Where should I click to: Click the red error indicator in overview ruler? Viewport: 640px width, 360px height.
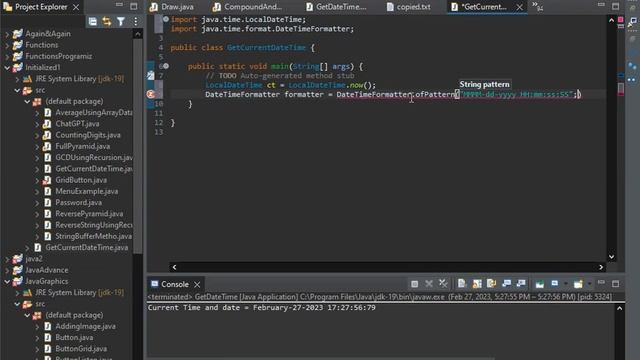621,20
